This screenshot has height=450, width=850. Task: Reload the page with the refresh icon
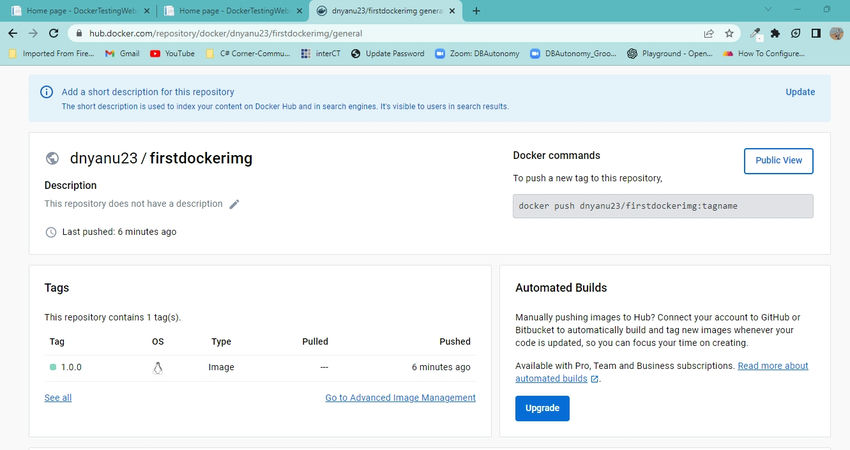coord(53,33)
